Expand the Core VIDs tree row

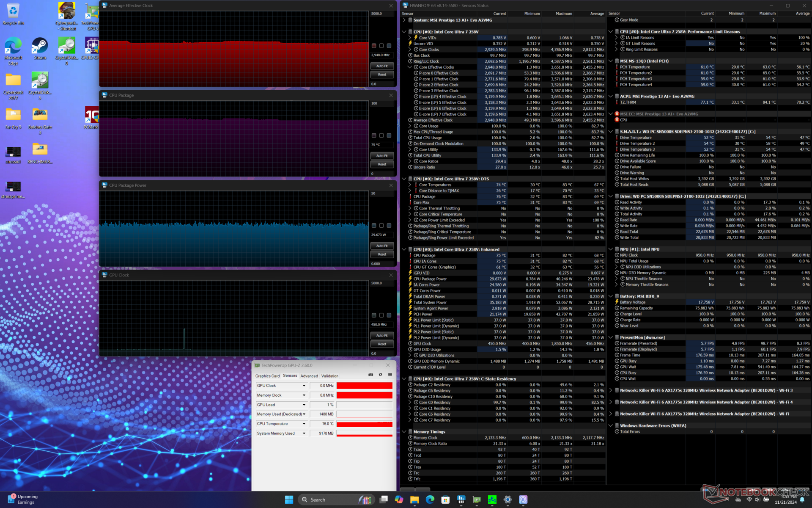(x=410, y=38)
